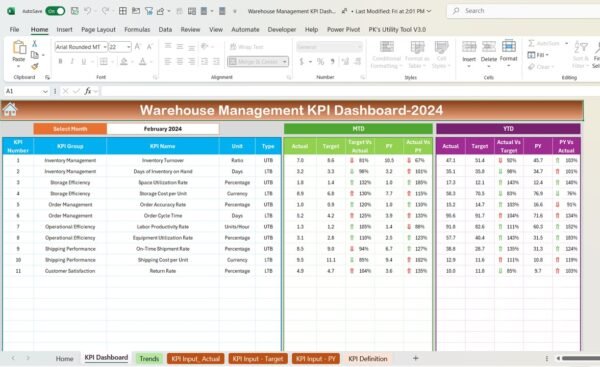Click the Increase Indent icon
600x367 pixels.
coord(216,61)
